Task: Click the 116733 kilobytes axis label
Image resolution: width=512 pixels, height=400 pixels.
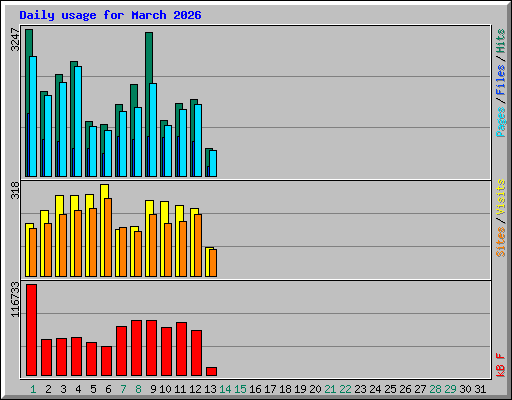Action: [x=15, y=299]
